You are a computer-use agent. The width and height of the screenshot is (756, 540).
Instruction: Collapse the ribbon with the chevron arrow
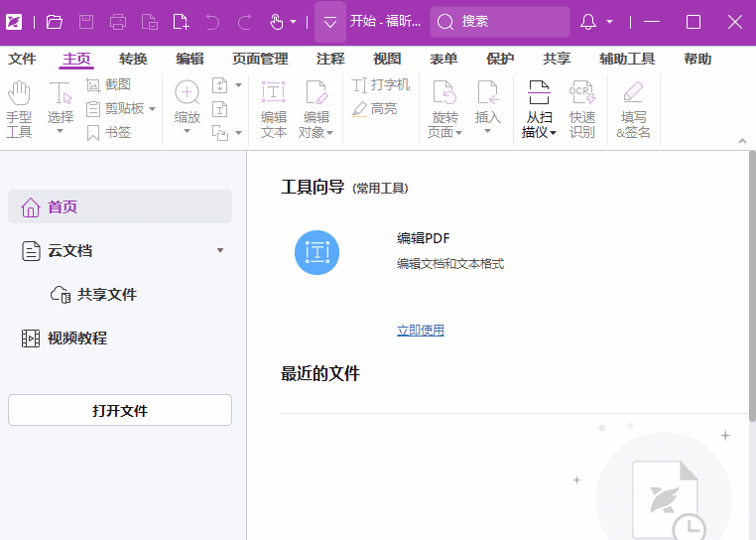click(x=742, y=142)
